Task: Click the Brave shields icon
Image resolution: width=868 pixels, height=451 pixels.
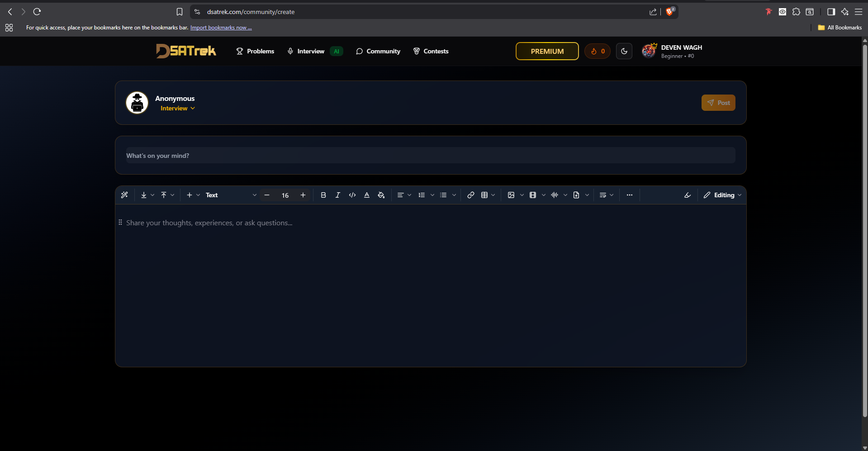Action: pos(670,12)
